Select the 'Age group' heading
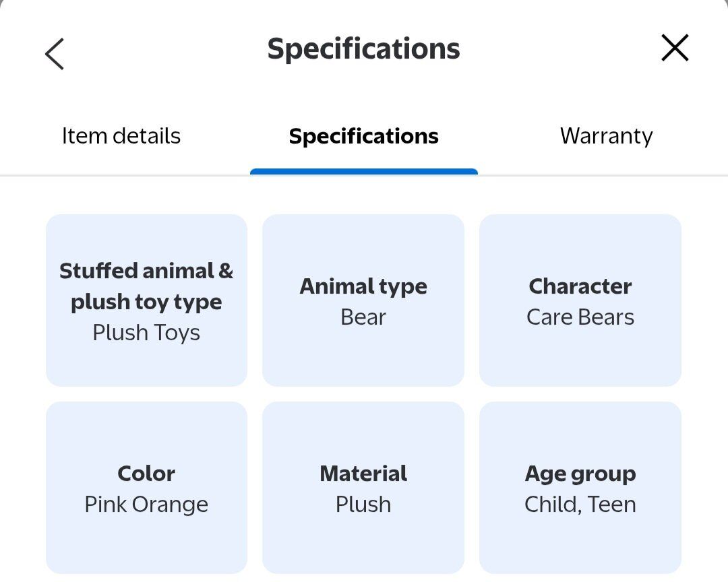The height and width of the screenshot is (582, 728). [x=580, y=474]
